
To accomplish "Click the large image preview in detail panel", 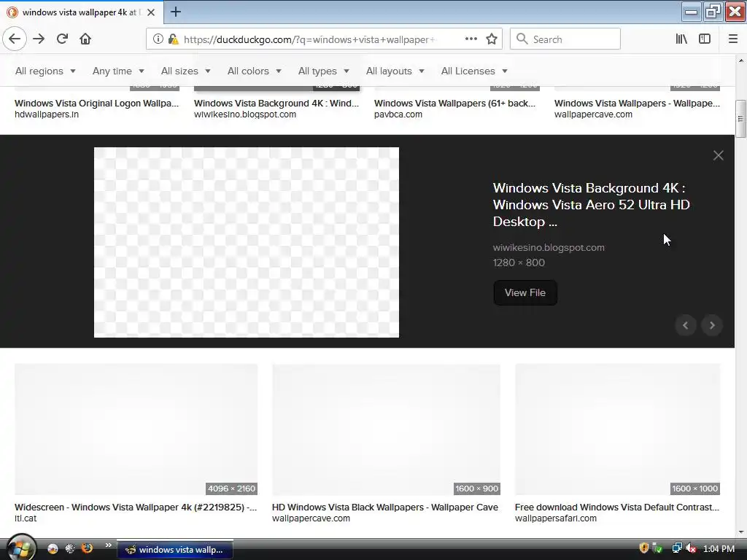I will coord(247,242).
